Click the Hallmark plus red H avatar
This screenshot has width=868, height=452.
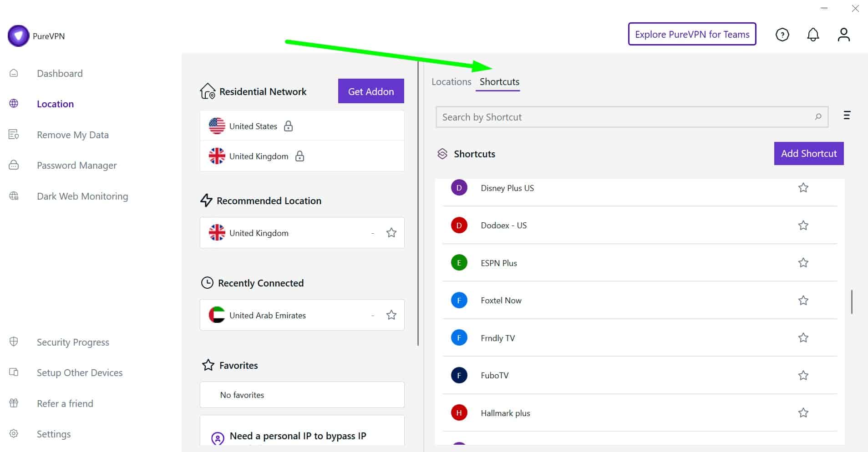tap(459, 413)
